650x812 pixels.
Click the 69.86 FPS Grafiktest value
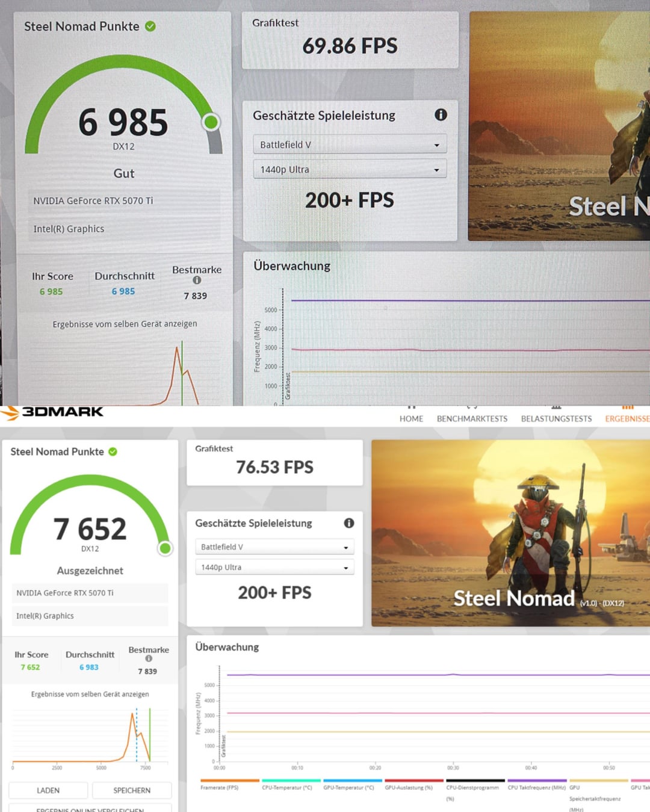pyautogui.click(x=350, y=46)
